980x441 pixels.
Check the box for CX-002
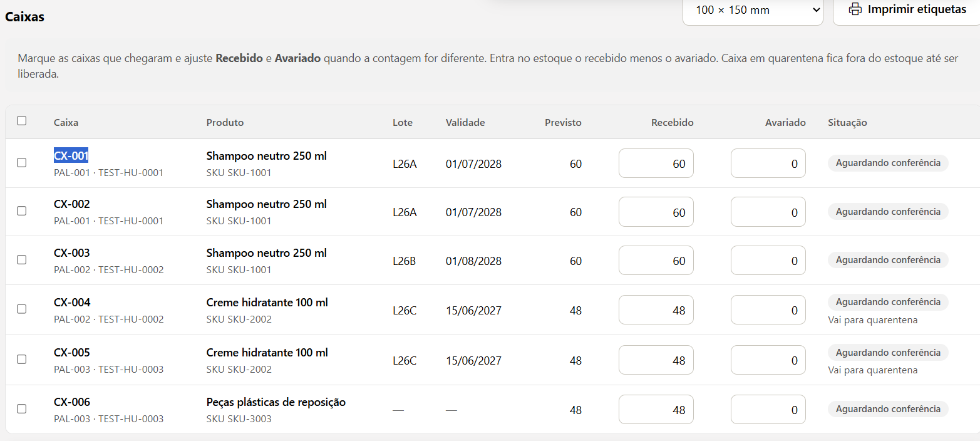[22, 211]
